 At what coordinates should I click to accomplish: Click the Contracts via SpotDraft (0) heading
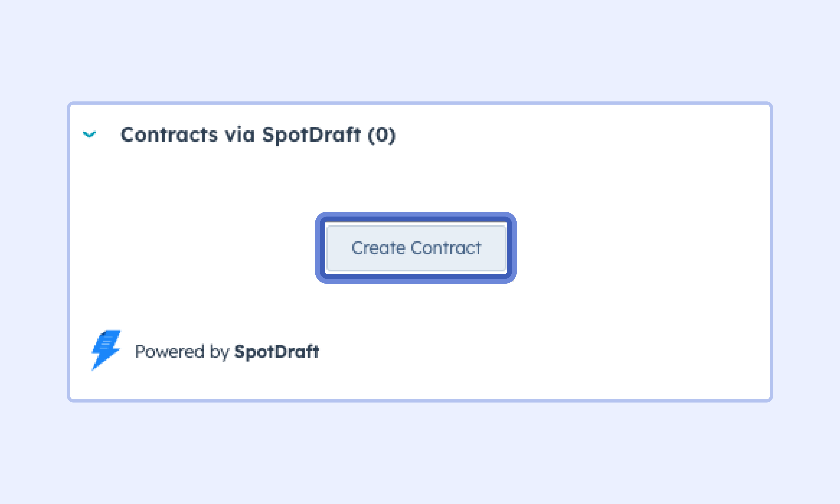258,135
